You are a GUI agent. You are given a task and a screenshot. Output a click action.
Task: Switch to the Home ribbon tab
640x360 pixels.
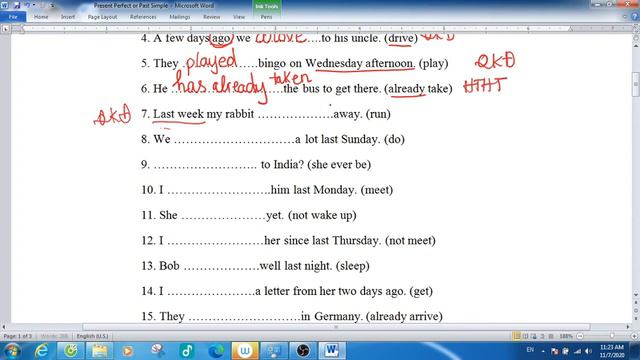coord(41,17)
